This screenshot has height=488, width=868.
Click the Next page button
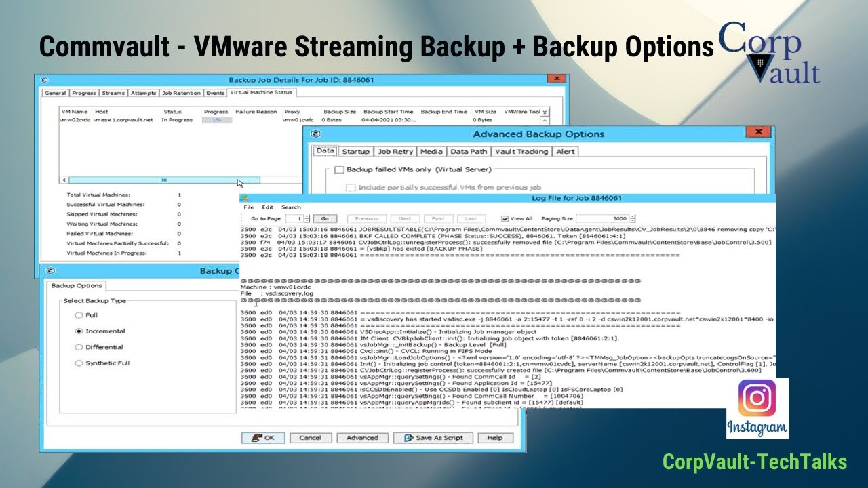pyautogui.click(x=405, y=219)
